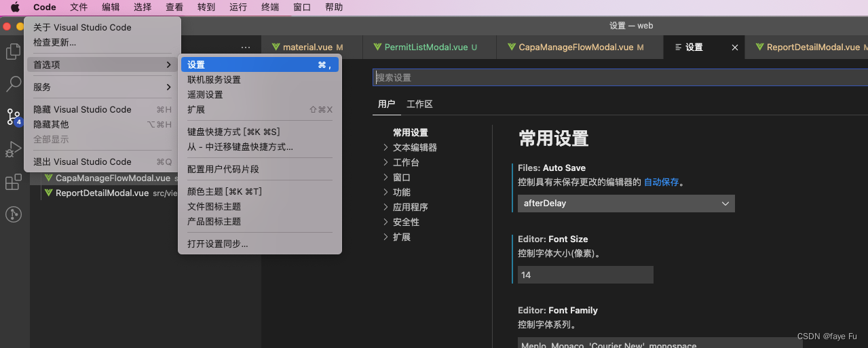Open the 服务 submenu

[102, 87]
